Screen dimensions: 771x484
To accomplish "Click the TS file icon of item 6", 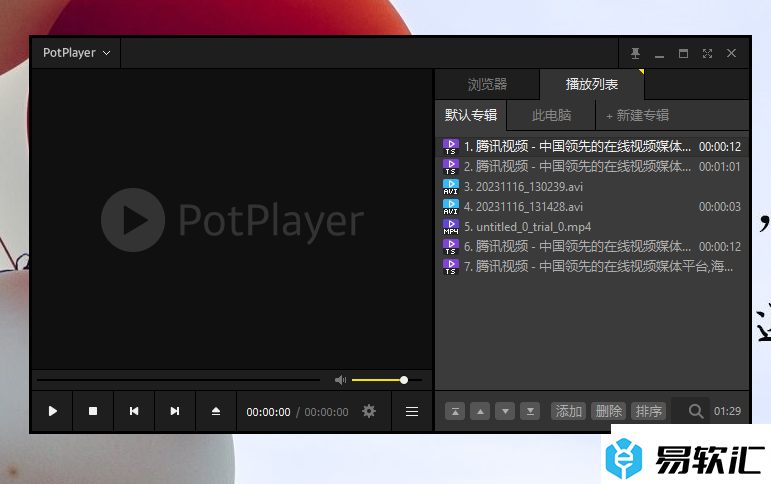I will pyautogui.click(x=450, y=246).
